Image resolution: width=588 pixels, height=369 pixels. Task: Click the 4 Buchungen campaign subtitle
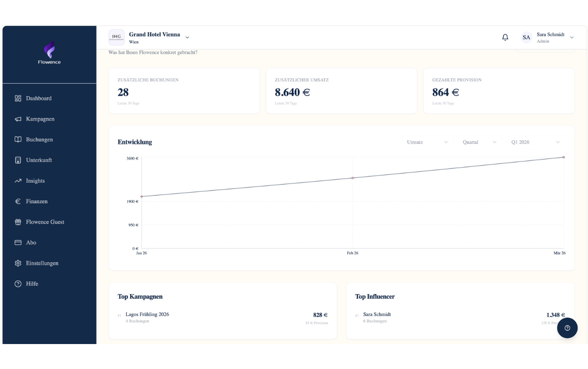click(137, 321)
